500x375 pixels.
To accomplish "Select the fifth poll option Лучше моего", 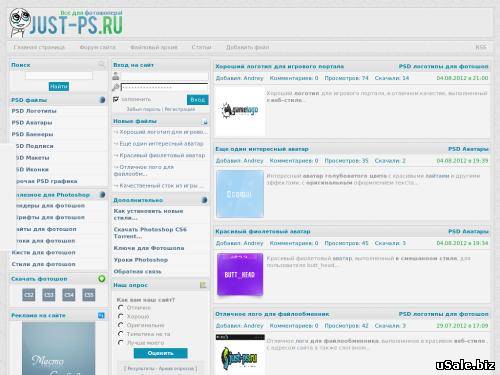I will 121,342.
